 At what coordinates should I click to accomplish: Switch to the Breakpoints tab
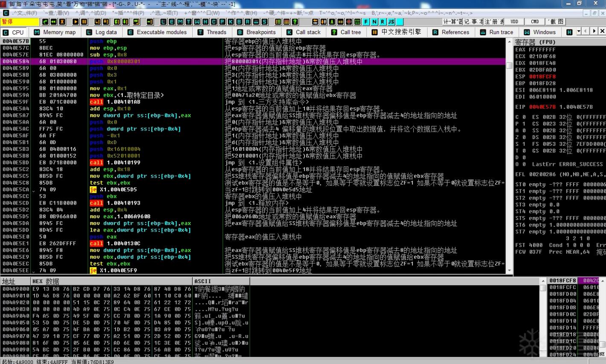tap(257, 32)
